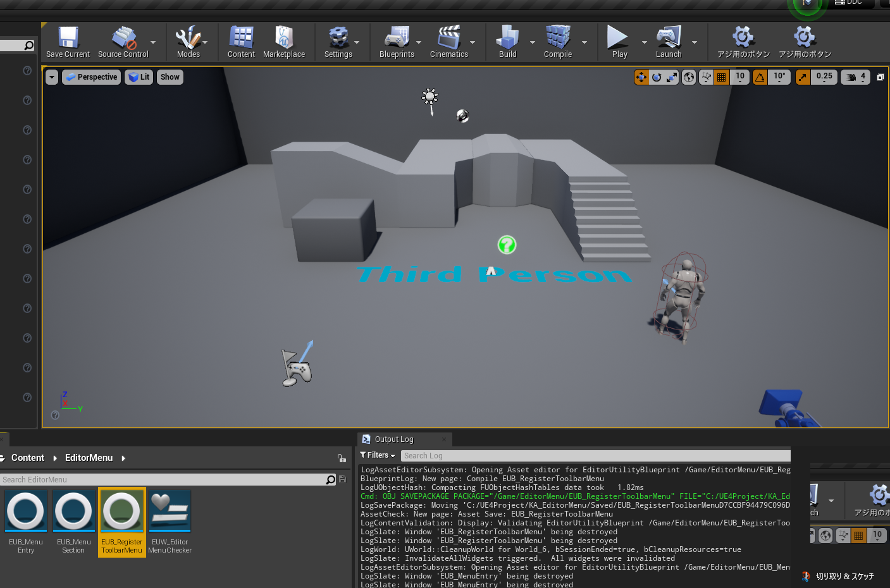Open the Content browser toolbar icon
Viewport: 890px width, 588px height.
pos(241,42)
